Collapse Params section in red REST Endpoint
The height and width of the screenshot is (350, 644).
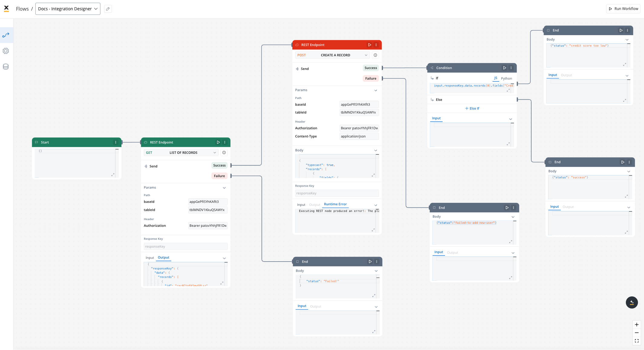point(376,90)
